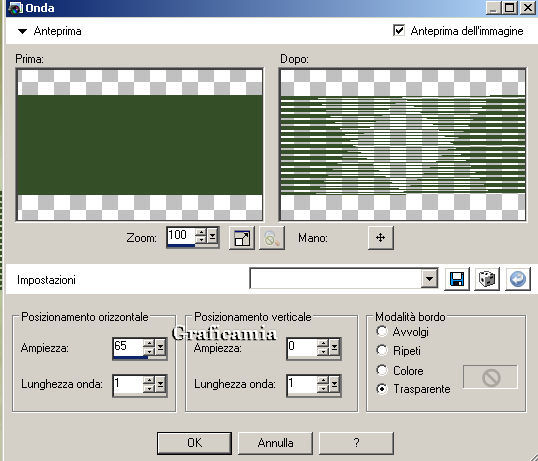The width and height of the screenshot is (538, 461).
Task: Open the Impostazioni presets dropdown
Action: click(429, 279)
